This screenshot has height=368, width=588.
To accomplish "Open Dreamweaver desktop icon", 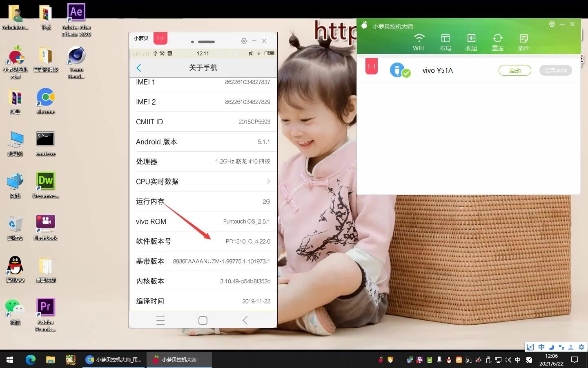I will pyautogui.click(x=46, y=186).
